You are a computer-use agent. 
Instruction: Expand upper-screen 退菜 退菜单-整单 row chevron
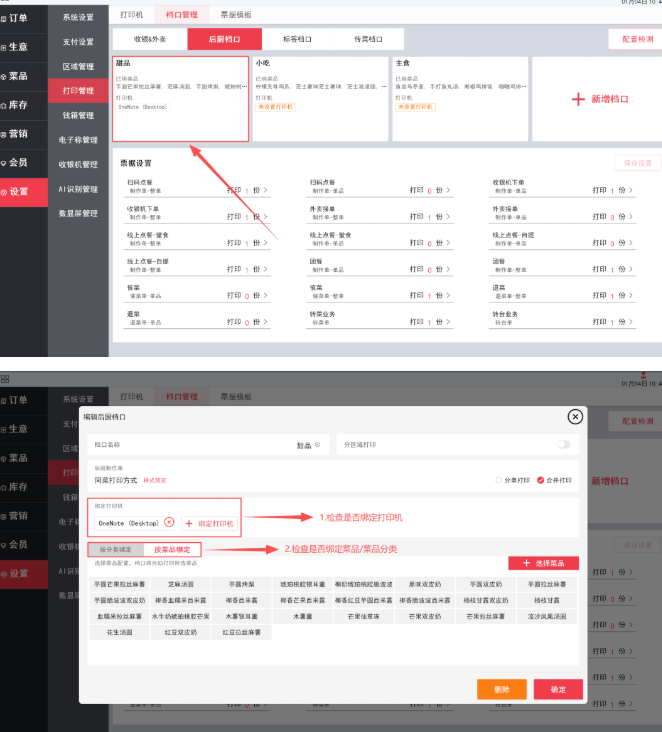click(631, 295)
